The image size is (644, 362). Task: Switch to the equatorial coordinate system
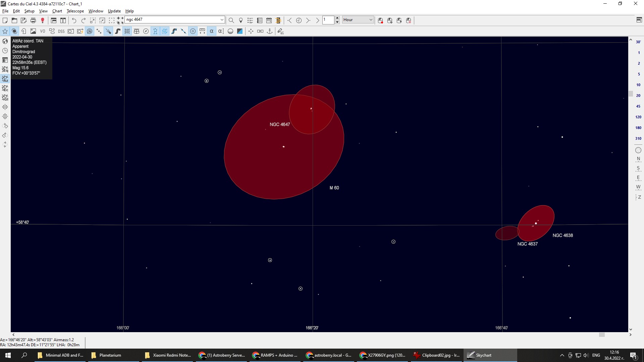click(x=5, y=69)
